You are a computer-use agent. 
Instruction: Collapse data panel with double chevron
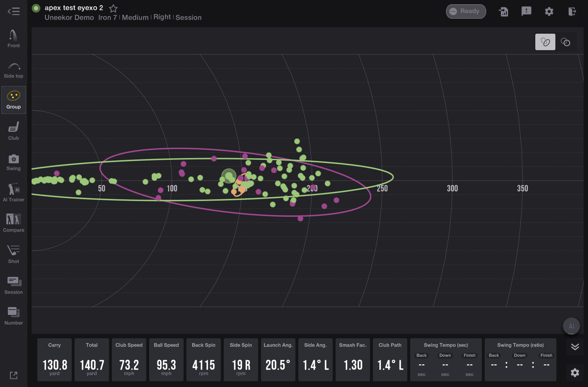point(575,347)
